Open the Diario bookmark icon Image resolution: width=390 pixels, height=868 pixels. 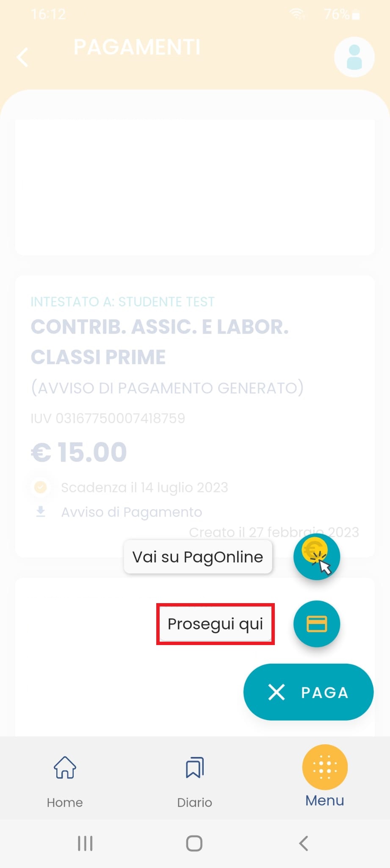(194, 768)
